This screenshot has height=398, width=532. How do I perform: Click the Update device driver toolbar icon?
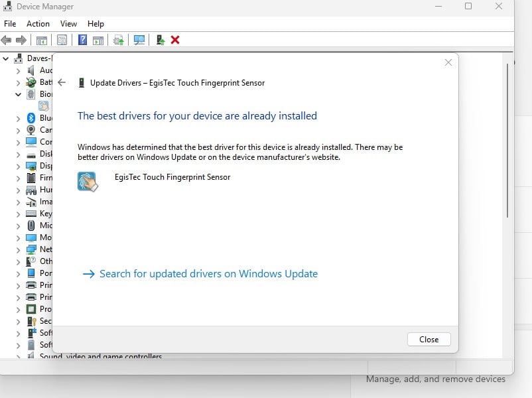(x=160, y=40)
